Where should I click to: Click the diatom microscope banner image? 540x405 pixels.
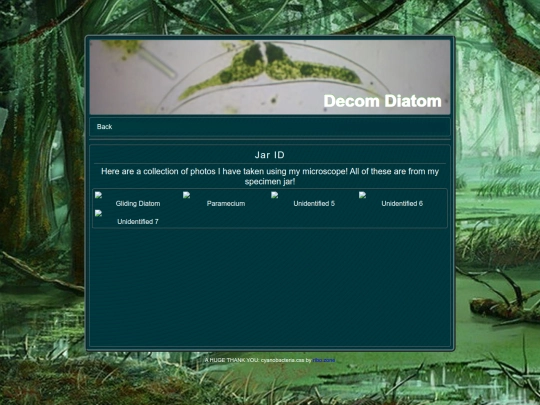[270, 77]
